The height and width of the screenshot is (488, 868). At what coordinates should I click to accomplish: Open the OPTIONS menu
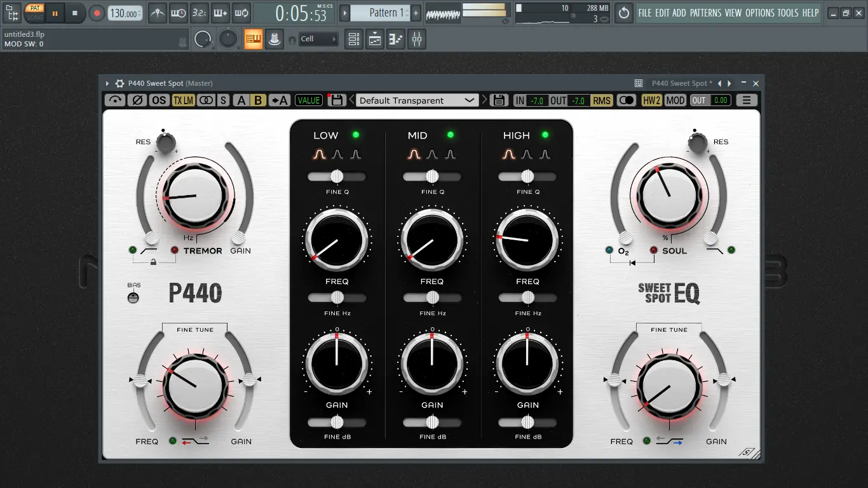[x=760, y=13]
